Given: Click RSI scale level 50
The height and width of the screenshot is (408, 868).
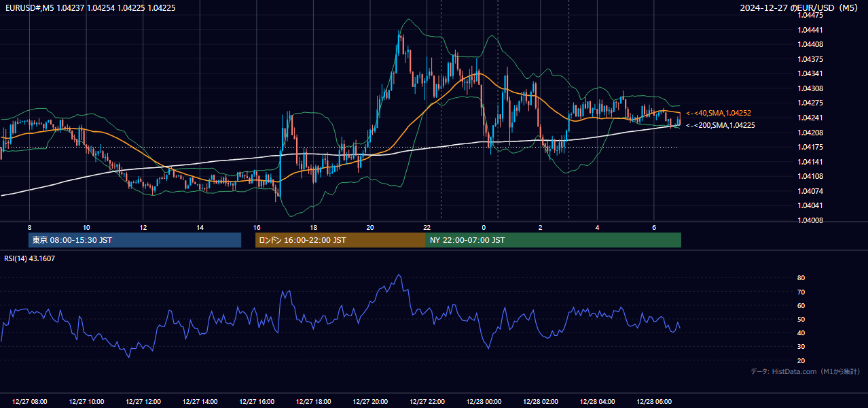Looking at the screenshot, I should [801, 320].
